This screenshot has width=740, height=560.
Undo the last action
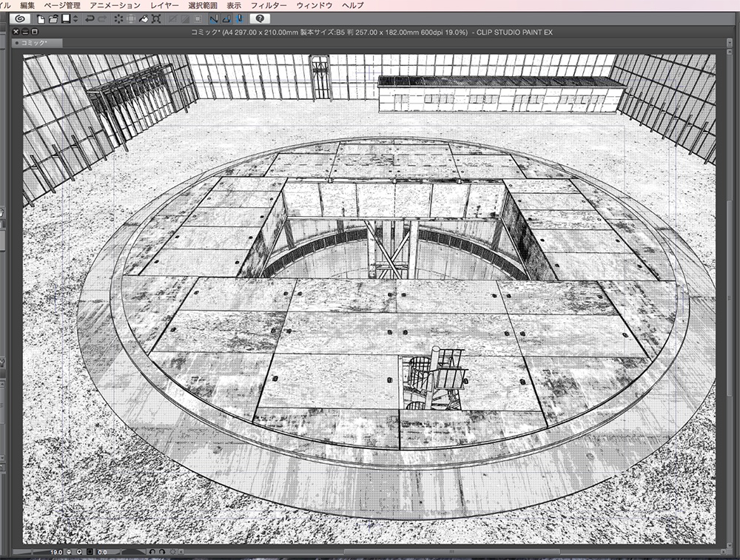pyautogui.click(x=90, y=19)
